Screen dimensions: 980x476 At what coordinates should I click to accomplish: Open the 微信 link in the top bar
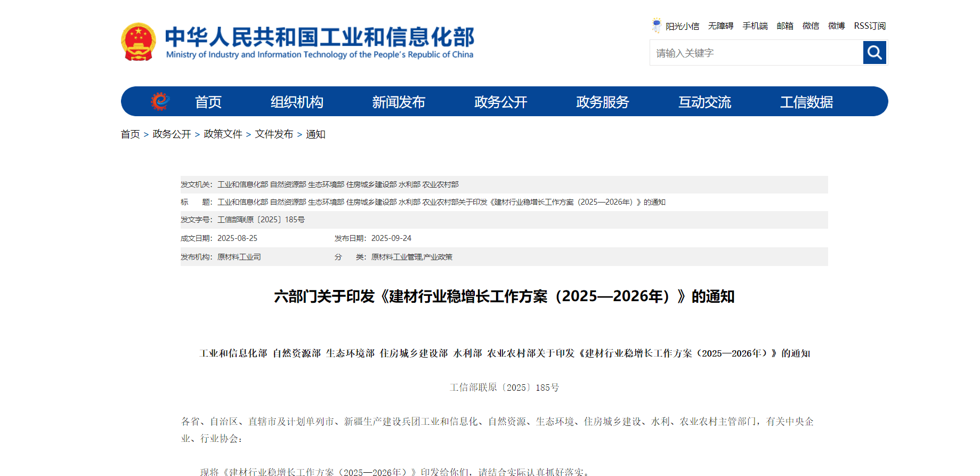(811, 26)
